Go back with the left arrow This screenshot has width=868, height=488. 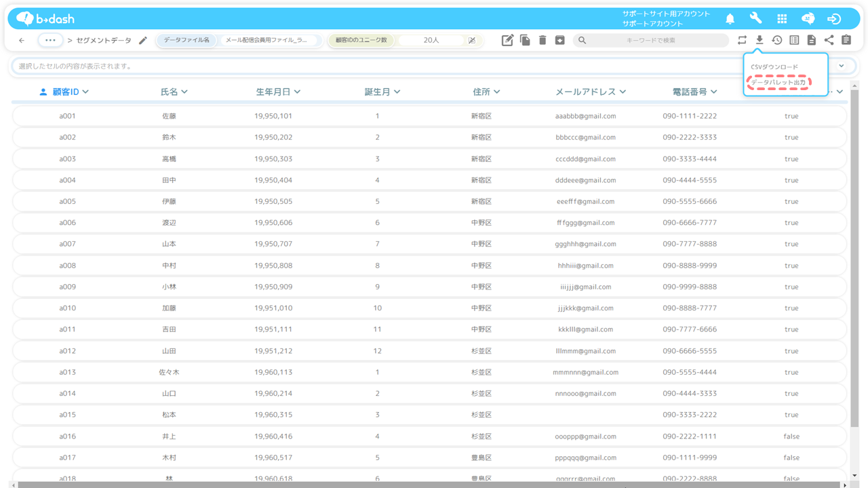coord(22,41)
